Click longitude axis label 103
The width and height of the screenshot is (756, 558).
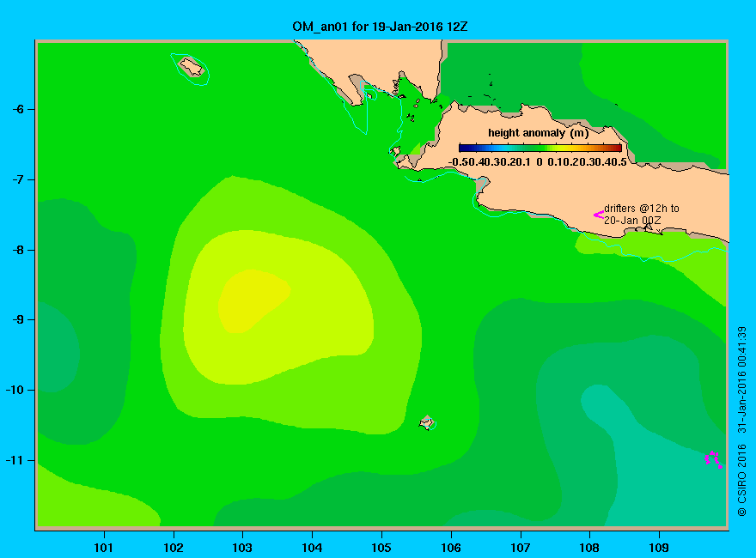click(242, 548)
